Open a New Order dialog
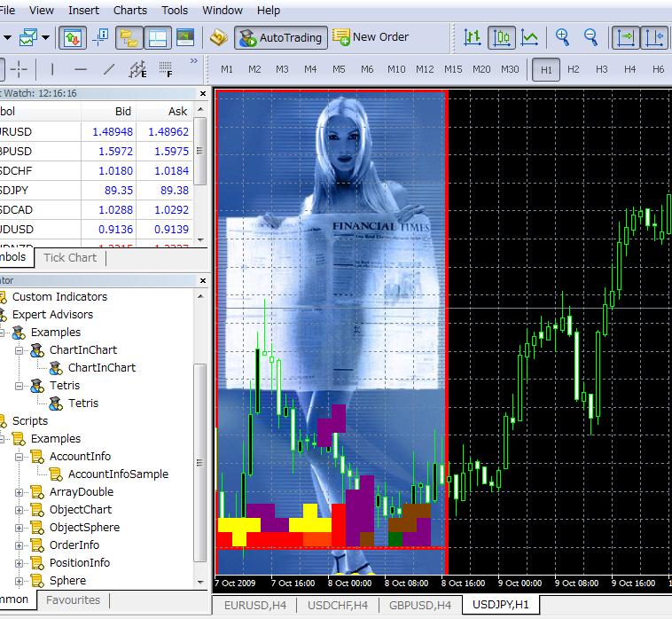672x619 pixels. pyautogui.click(x=371, y=37)
